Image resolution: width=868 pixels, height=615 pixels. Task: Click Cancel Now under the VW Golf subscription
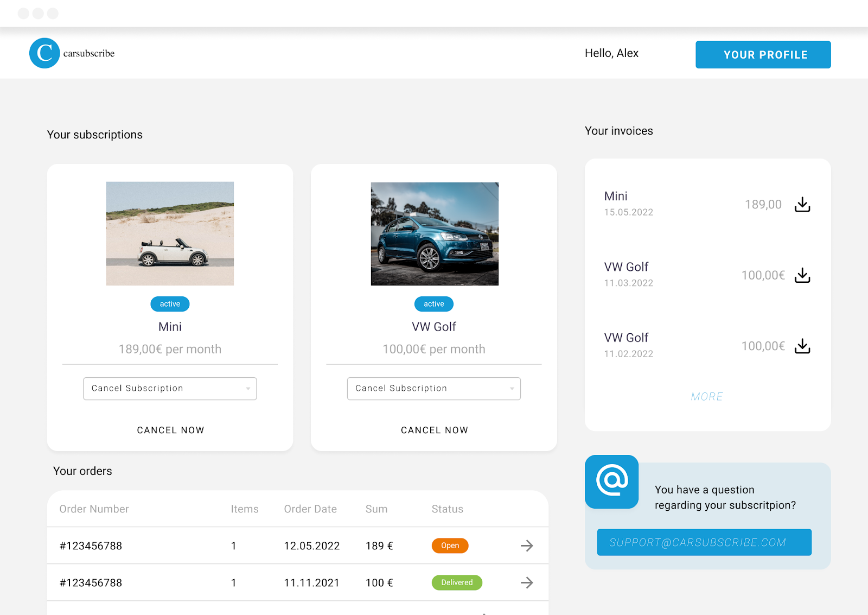(x=435, y=430)
